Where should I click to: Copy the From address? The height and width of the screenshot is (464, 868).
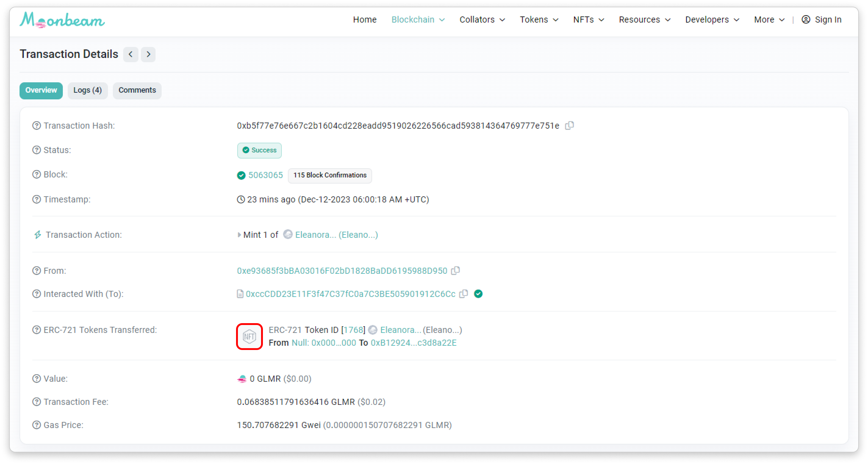click(456, 270)
